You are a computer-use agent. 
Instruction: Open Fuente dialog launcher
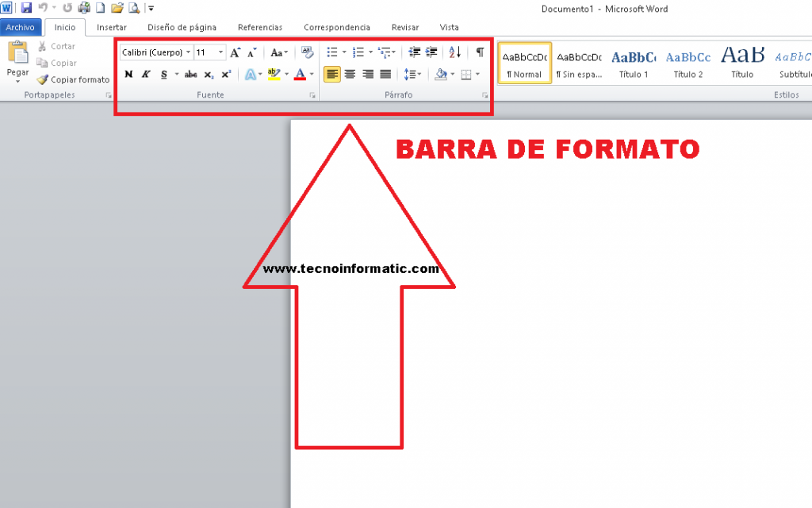312,95
